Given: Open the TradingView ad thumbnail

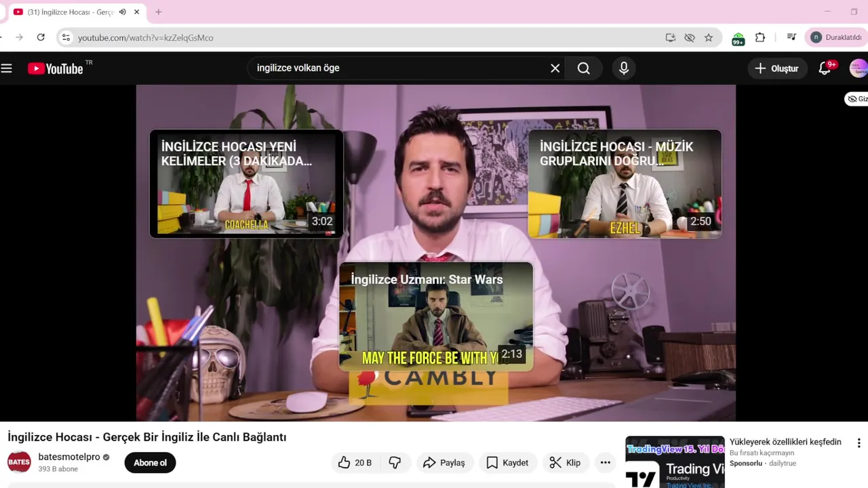Looking at the screenshot, I should click(675, 462).
